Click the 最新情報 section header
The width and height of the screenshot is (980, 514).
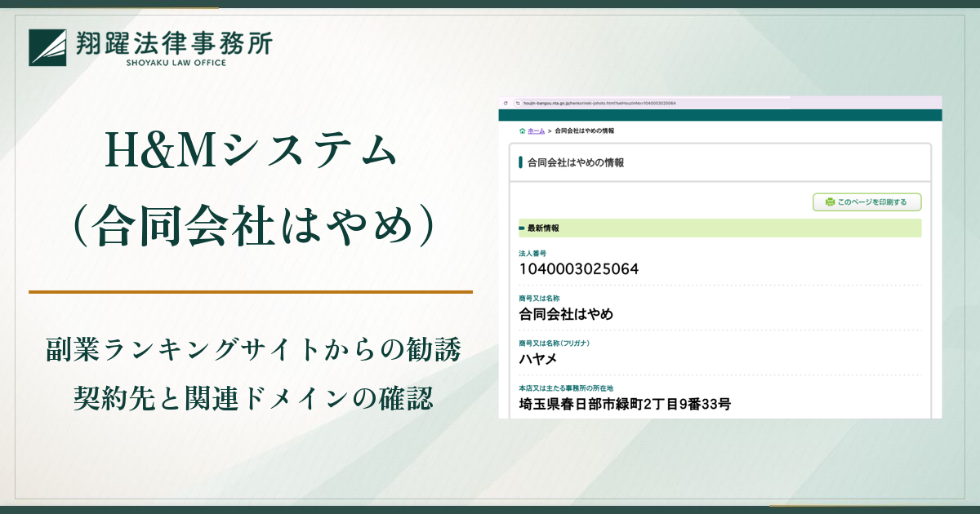[x=719, y=228]
